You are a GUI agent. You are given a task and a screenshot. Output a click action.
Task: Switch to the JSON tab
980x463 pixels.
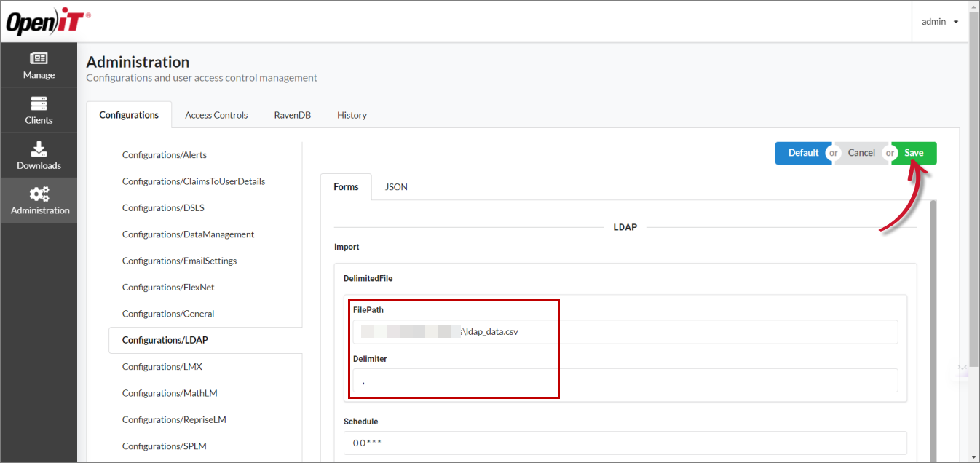(x=395, y=186)
